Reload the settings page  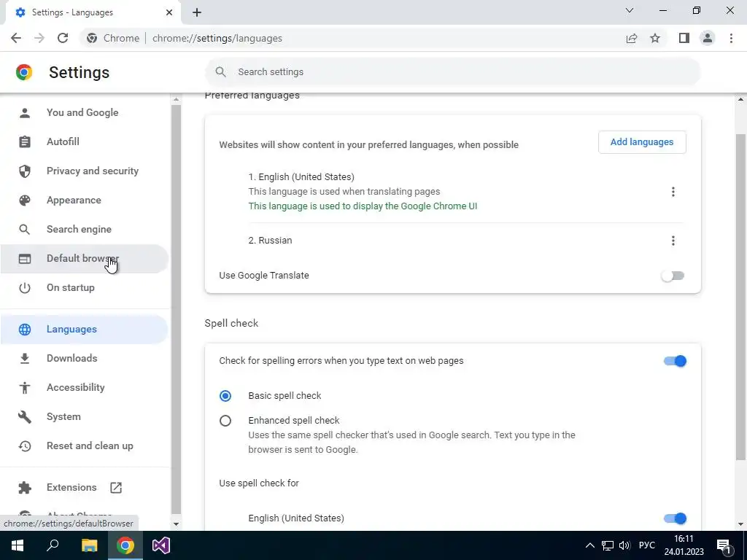tap(63, 38)
